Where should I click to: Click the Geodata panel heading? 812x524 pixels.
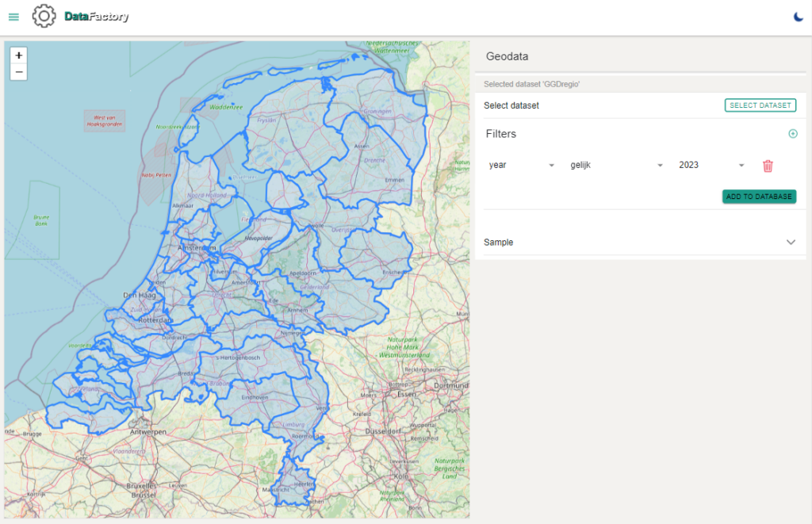coord(507,57)
